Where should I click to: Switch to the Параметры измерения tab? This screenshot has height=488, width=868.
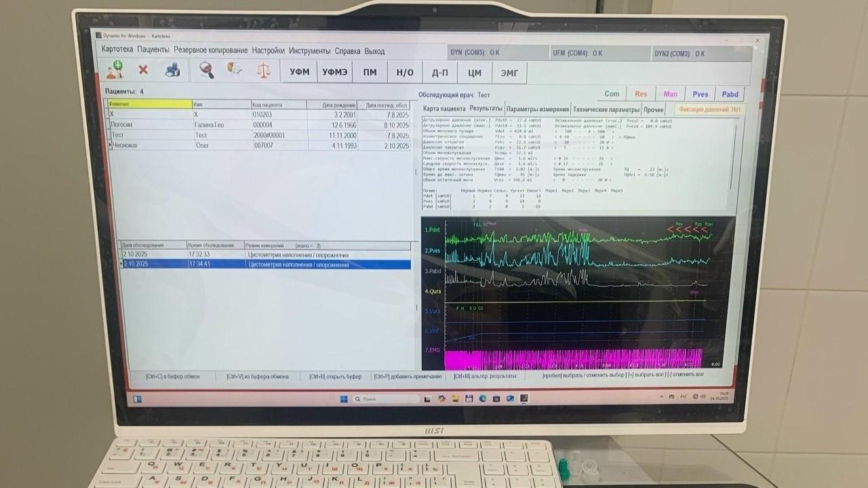tap(537, 108)
